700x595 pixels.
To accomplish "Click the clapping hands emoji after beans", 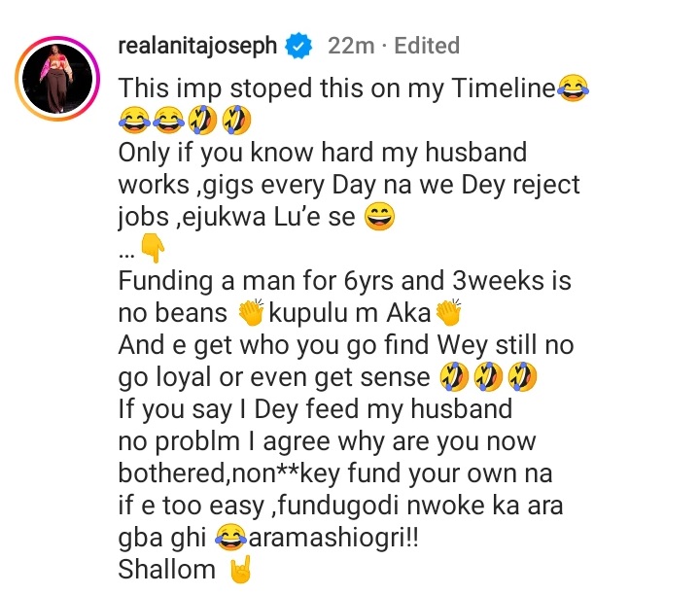I will 252,312.
